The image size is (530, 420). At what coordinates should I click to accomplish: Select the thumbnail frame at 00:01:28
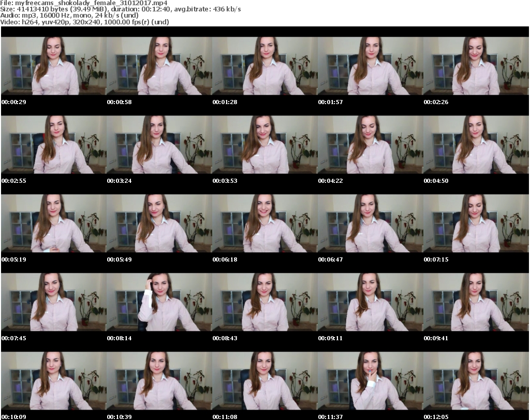click(x=264, y=66)
